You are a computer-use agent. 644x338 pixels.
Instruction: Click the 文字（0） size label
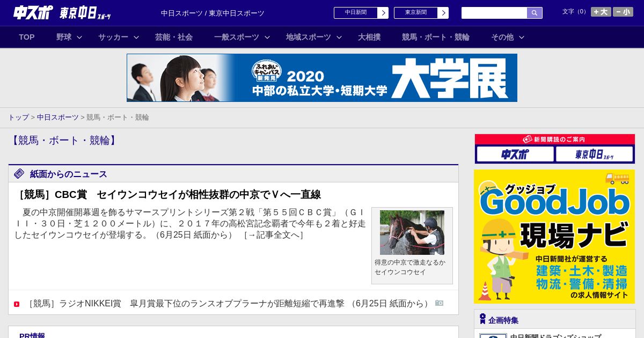click(575, 11)
